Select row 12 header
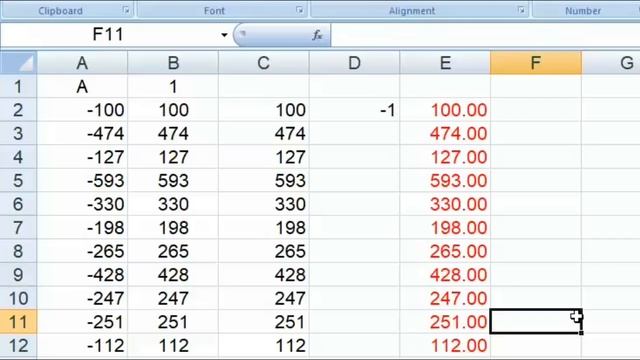 click(x=18, y=346)
